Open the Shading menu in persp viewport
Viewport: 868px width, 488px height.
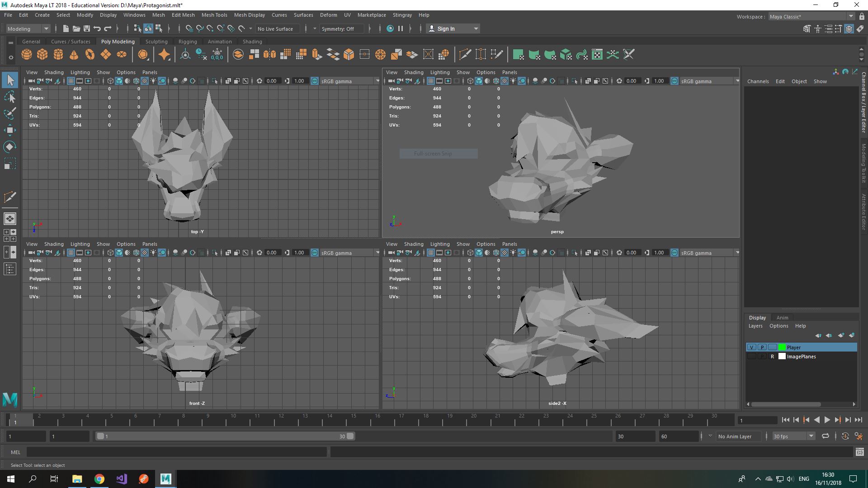point(414,72)
